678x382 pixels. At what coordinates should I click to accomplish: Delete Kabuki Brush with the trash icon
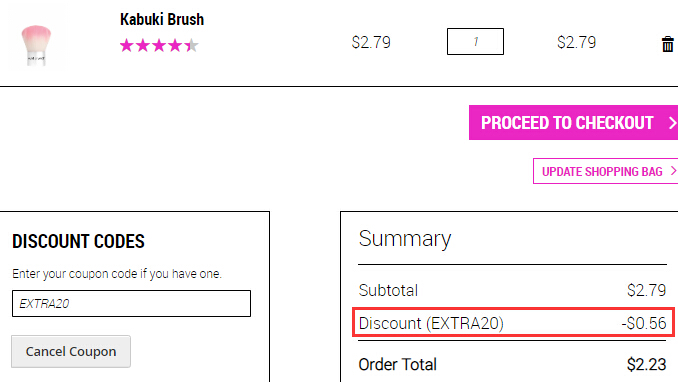pos(668,44)
